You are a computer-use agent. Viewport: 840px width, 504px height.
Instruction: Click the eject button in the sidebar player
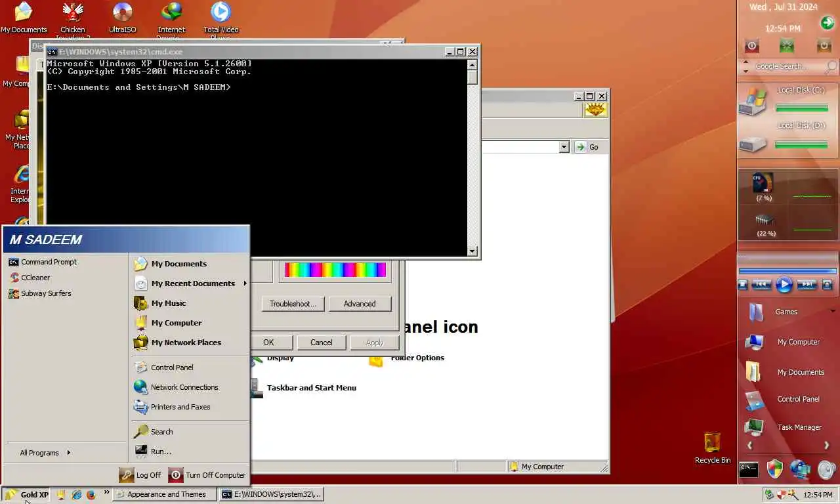point(828,285)
